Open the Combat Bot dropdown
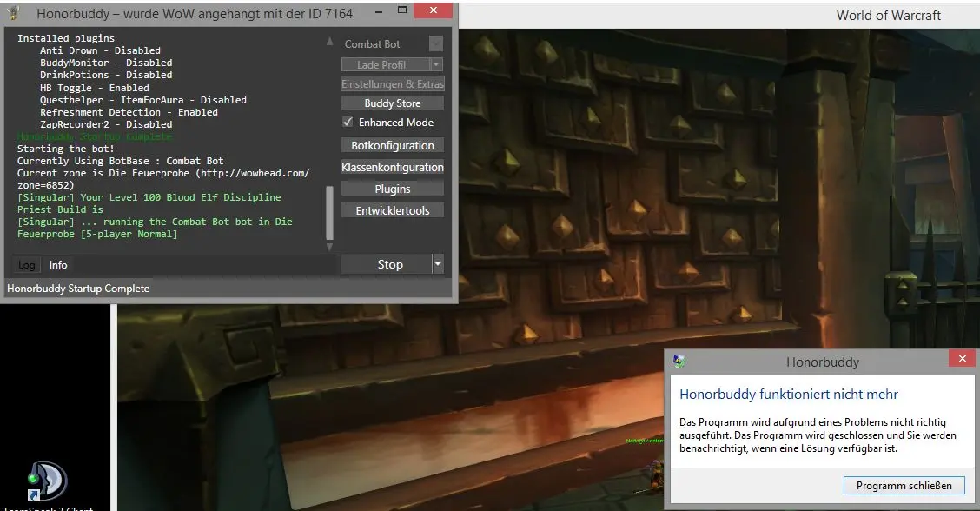The image size is (980, 511). [x=435, y=43]
